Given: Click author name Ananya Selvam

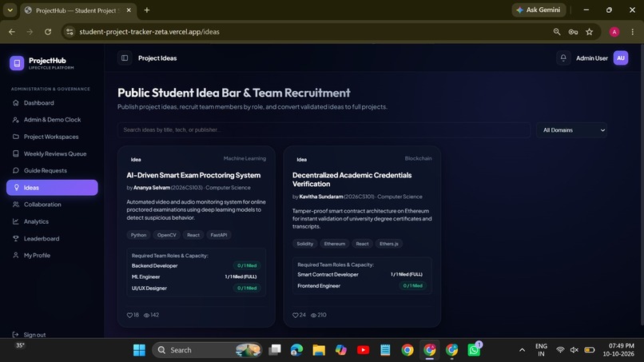Looking at the screenshot, I should click(x=152, y=187).
